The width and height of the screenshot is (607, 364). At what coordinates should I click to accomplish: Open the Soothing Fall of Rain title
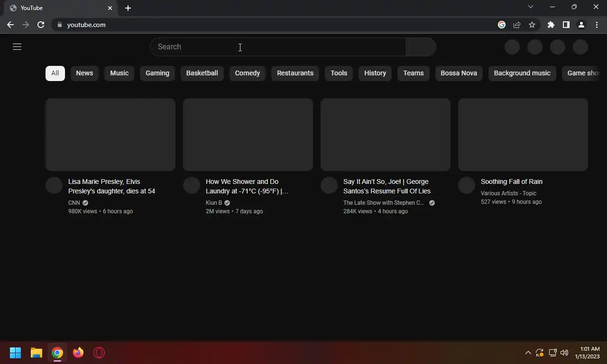tap(512, 182)
